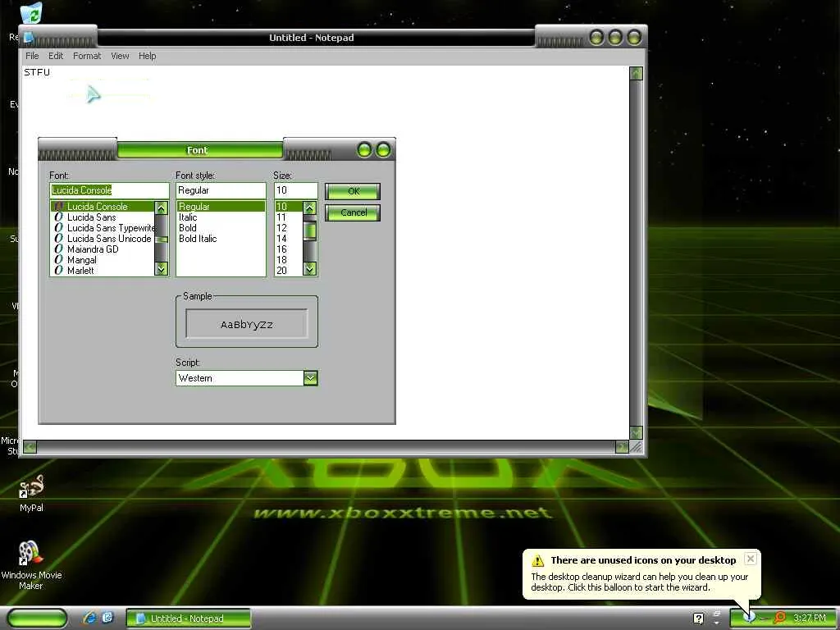The height and width of the screenshot is (630, 840).
Task: Open the Help menu
Action: pyautogui.click(x=148, y=56)
